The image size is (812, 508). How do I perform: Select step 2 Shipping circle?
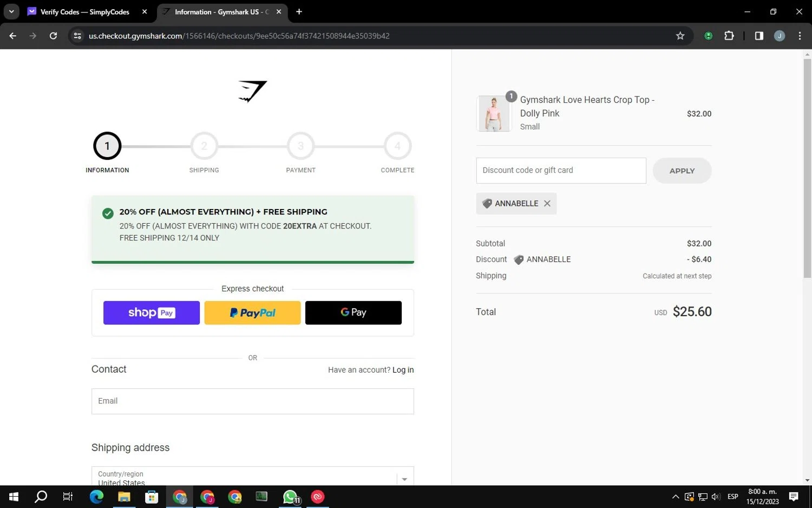point(204,146)
